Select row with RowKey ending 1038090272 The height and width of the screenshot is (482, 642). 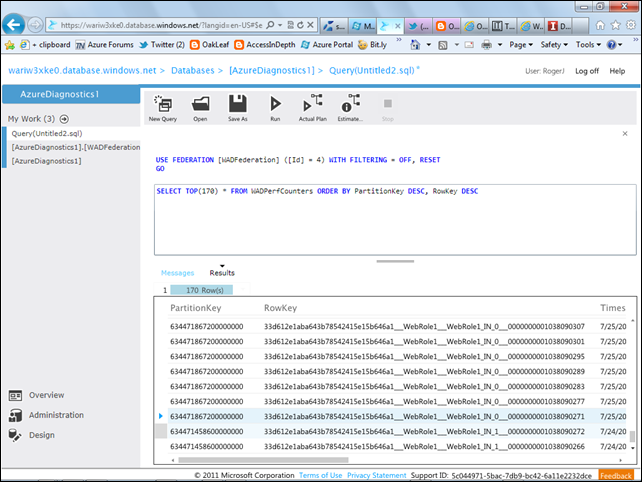pos(397,432)
